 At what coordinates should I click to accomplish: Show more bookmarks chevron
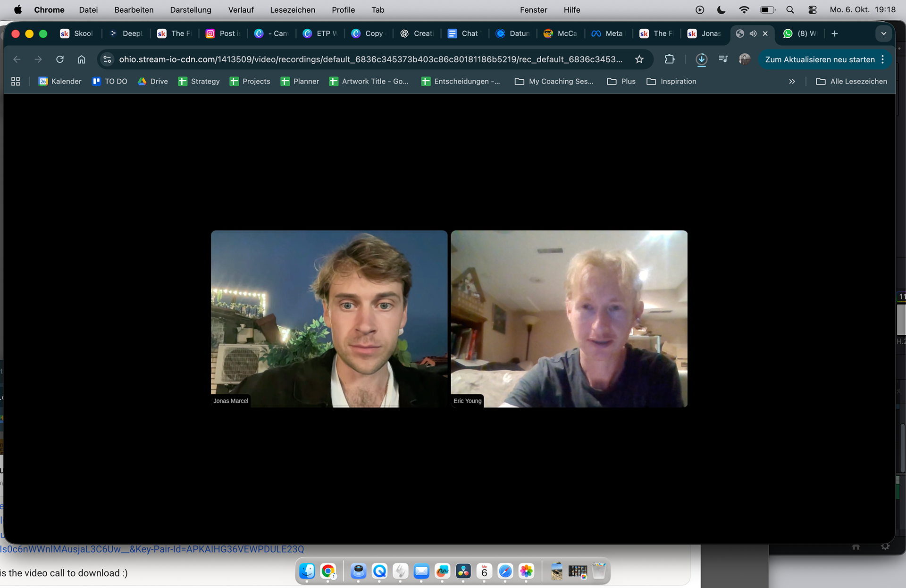[792, 82]
